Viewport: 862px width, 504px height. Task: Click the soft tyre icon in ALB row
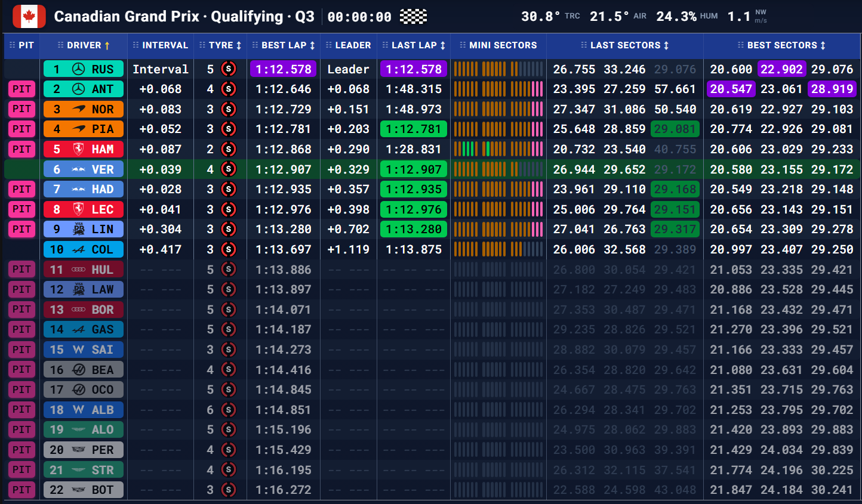pyautogui.click(x=228, y=410)
